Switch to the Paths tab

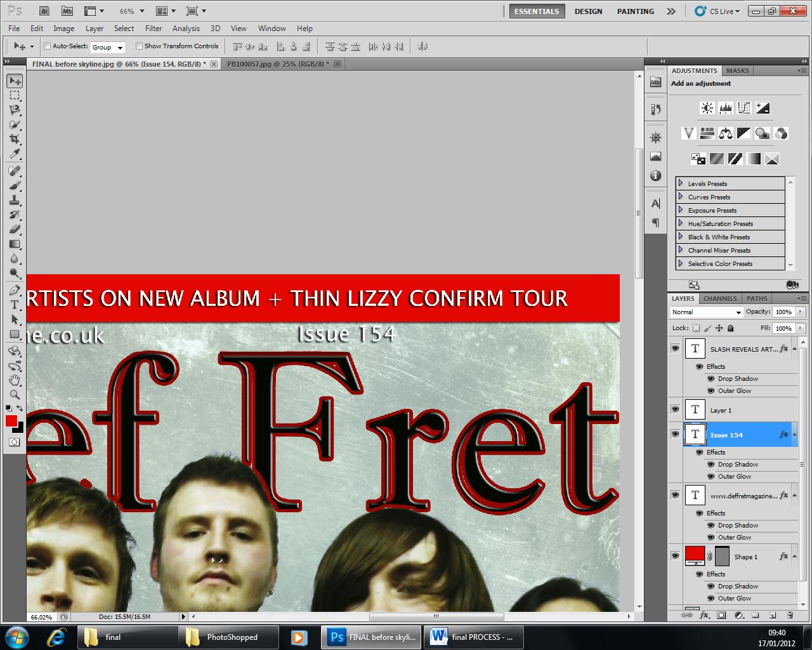757,298
